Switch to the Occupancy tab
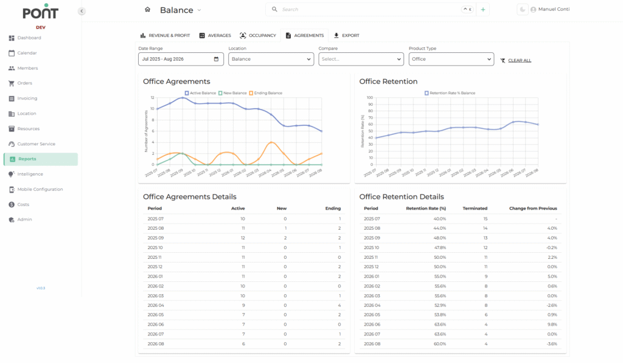 coord(258,35)
